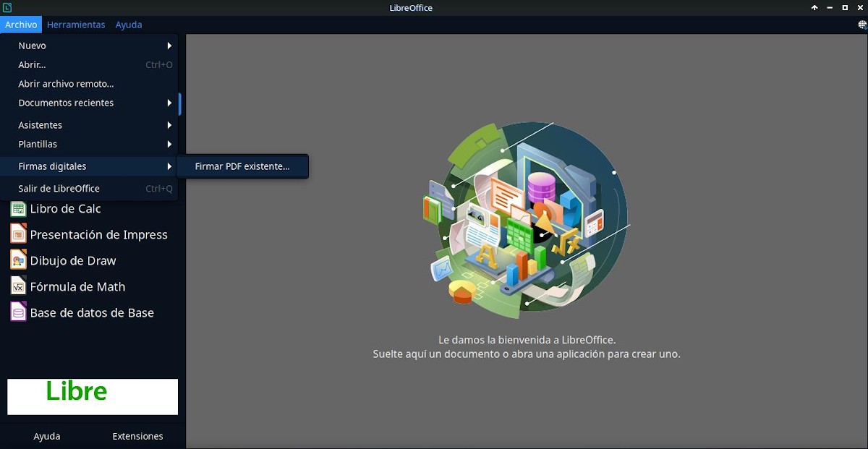Viewport: 868px width, 449px height.
Task: Expand the Plantillas submenu arrow
Action: (x=169, y=144)
